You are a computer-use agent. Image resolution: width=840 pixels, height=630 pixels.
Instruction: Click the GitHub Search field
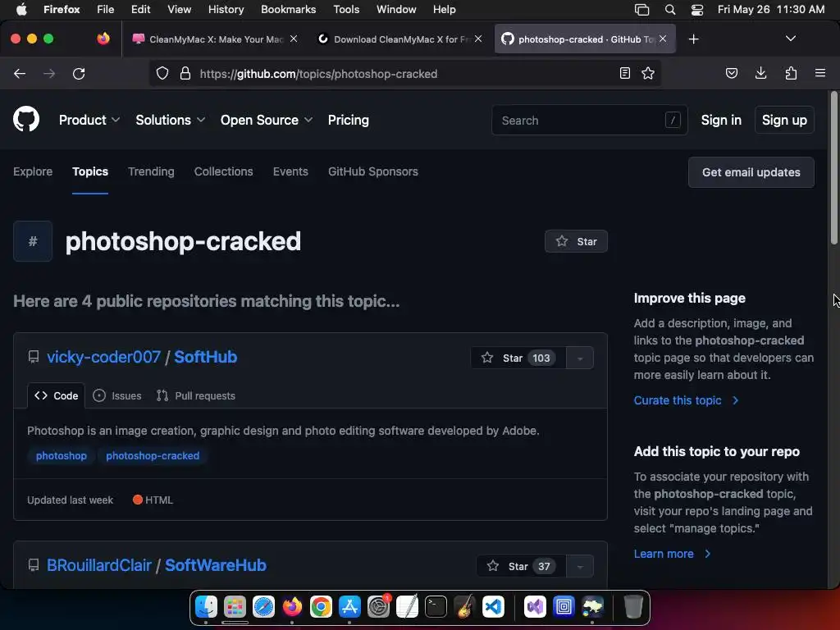pos(589,120)
